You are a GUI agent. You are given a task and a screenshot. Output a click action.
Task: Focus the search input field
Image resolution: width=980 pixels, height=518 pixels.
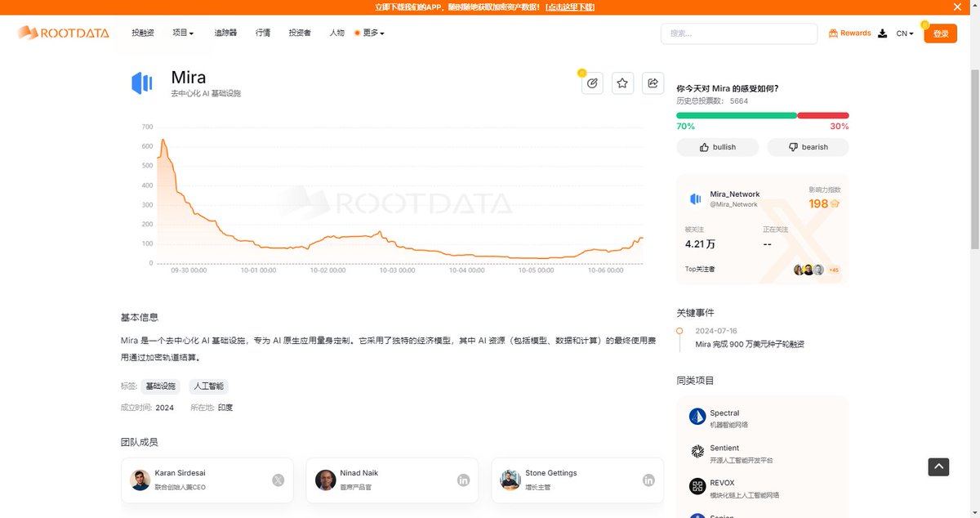click(739, 33)
